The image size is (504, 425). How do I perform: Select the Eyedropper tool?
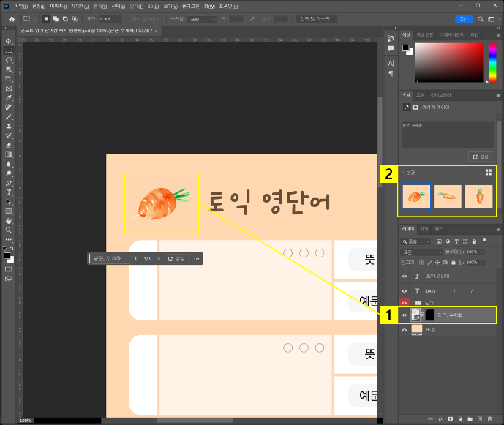[9, 97]
